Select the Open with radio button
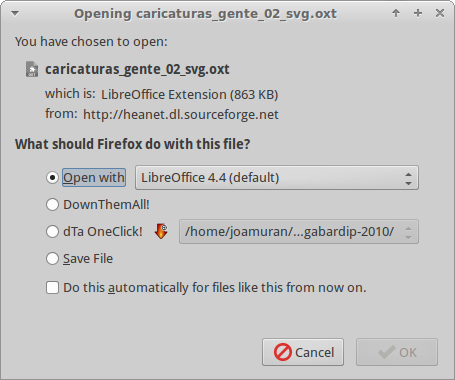Image resolution: width=455 pixels, height=380 pixels. pyautogui.click(x=52, y=178)
